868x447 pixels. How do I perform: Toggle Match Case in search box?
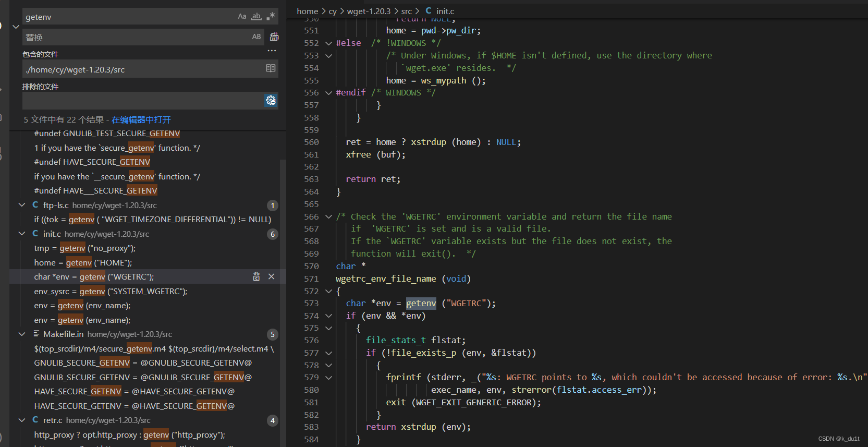pyautogui.click(x=242, y=17)
